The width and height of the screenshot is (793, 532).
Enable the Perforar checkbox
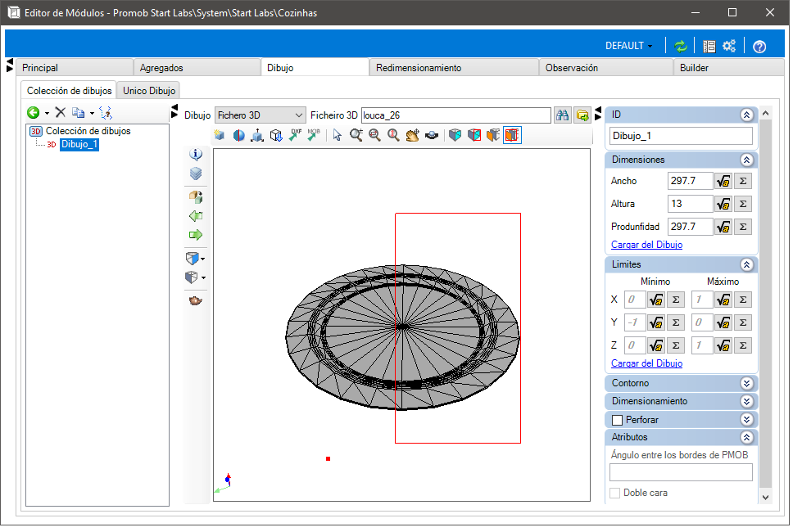[x=618, y=420]
